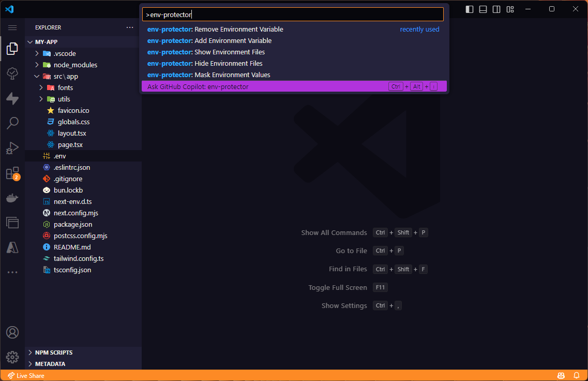Viewport: 588px width, 381px height.
Task: Open favicon.ico file
Action: (83, 110)
